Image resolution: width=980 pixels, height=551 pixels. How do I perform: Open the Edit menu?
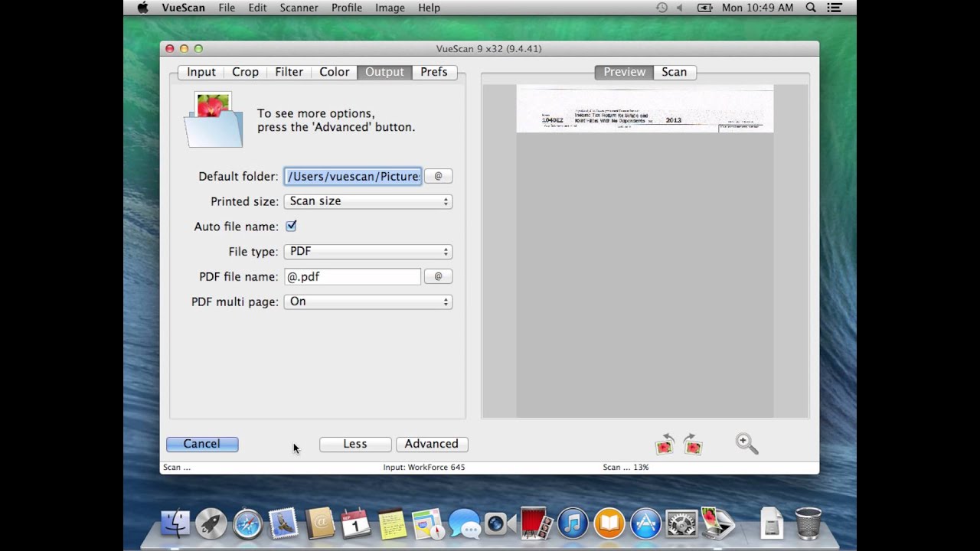[257, 8]
